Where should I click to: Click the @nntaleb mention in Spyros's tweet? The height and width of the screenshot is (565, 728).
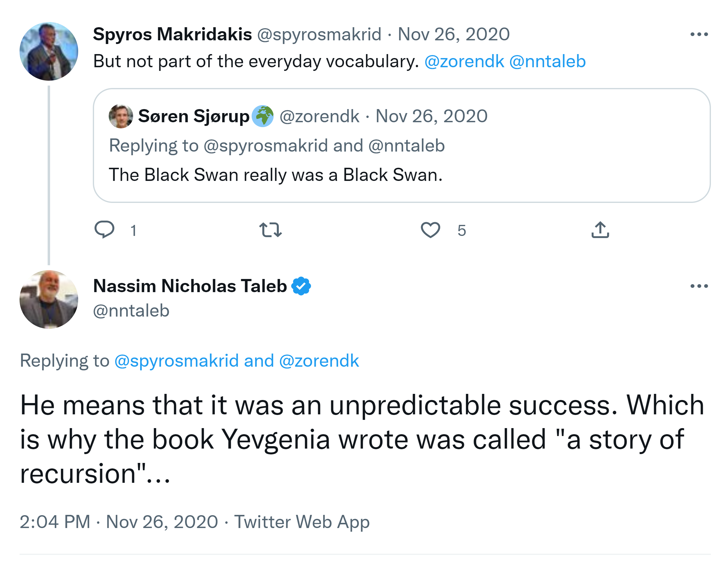(547, 61)
